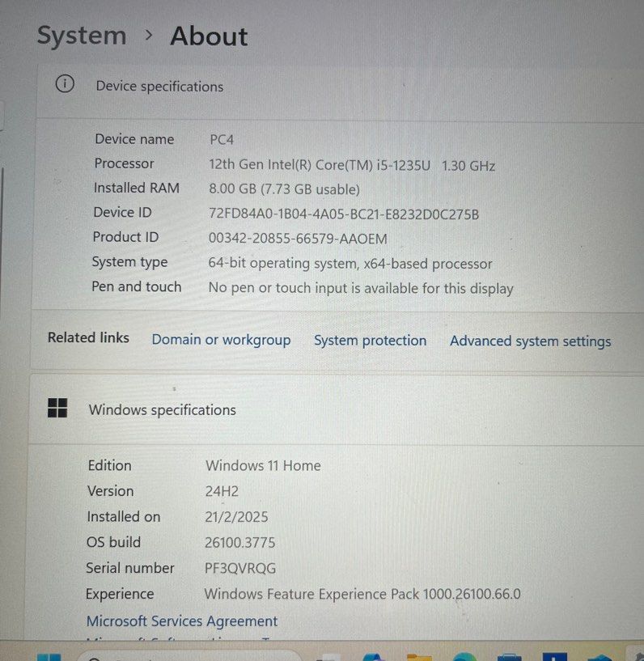Screen dimensions: 644x661
Task: Click the Pen and touch label
Action: click(x=137, y=286)
